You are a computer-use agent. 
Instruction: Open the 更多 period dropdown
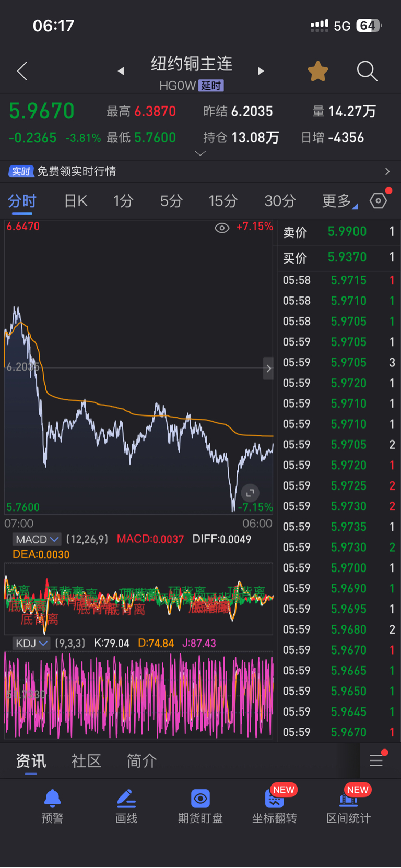(339, 201)
